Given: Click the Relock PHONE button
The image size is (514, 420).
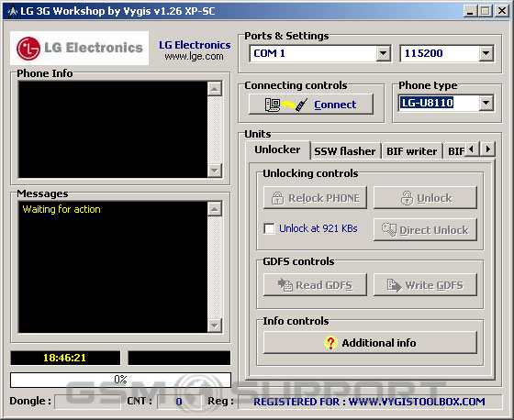Looking at the screenshot, I should point(315,198).
